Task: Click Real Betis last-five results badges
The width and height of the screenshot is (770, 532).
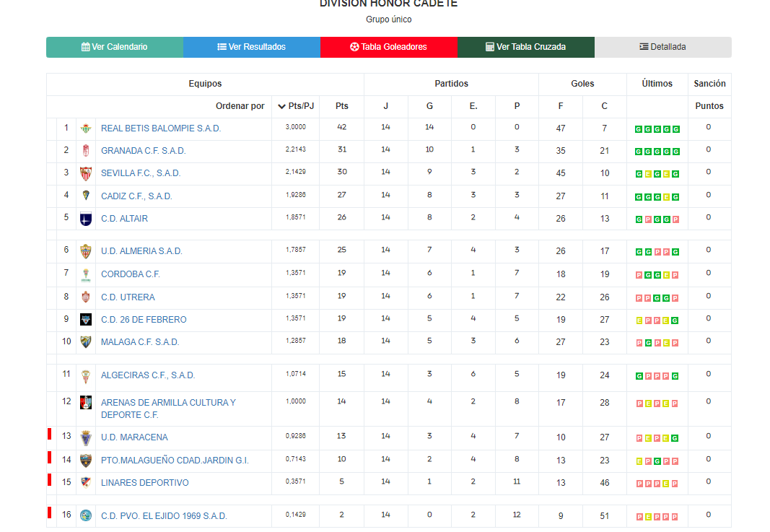Action: 657,129
